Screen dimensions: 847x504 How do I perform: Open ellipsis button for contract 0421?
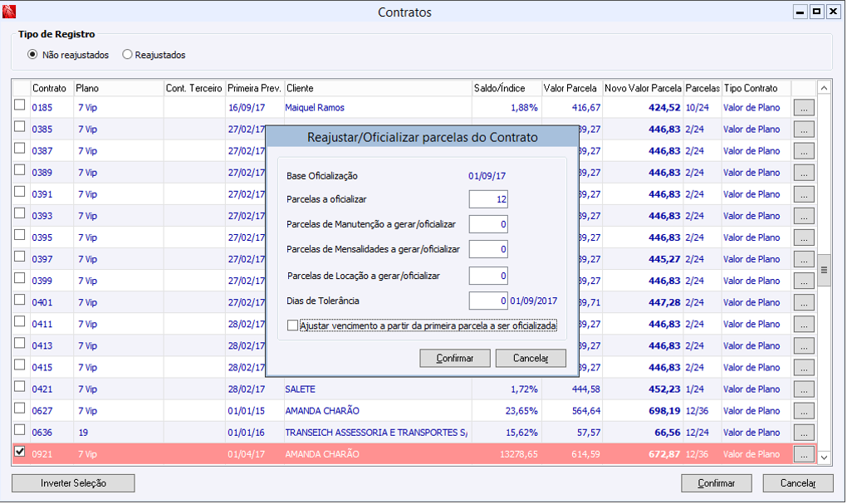(x=803, y=389)
